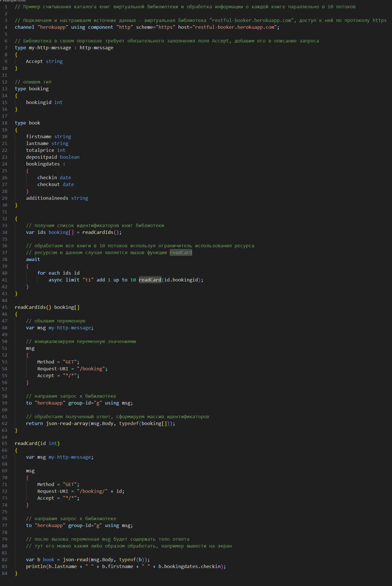The image size is (392, 586).
Task: Click line number 65 in the gutter
Action: tap(5, 443)
